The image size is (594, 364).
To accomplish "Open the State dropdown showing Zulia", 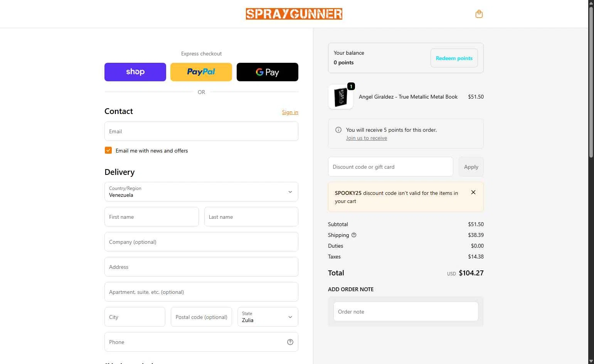I will point(268,317).
